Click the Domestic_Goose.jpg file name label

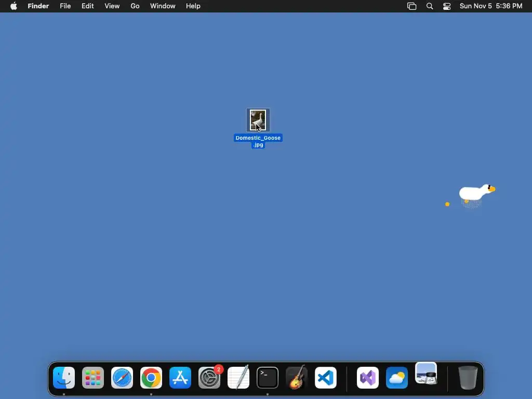[258, 141]
